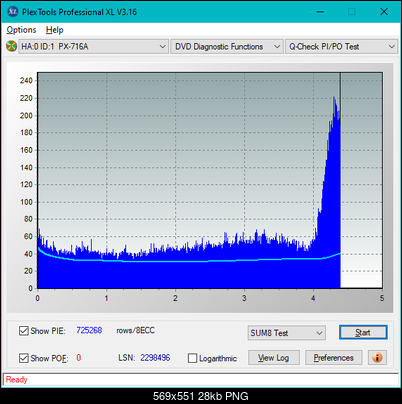This screenshot has height=404, width=402.
Task: Click the disc drive icon beside the drive selector
Action: click(11, 46)
